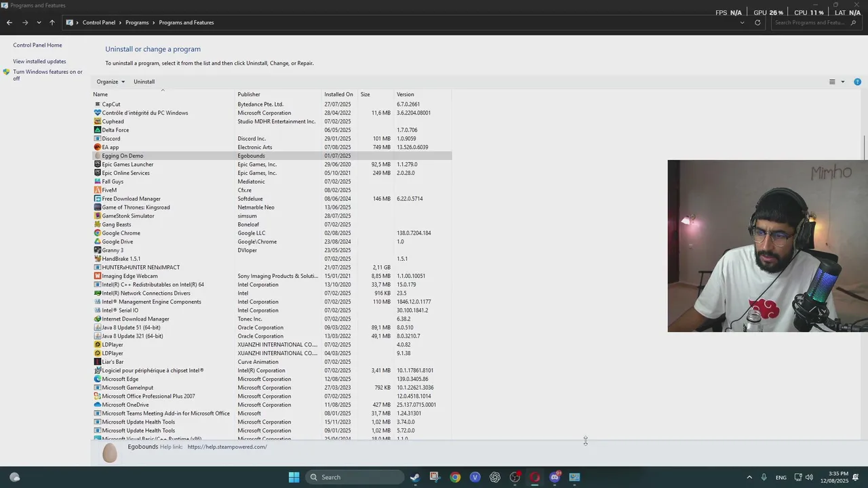Select the Cuphead program icon
Viewport: 868px width, 488px height.
coord(97,121)
